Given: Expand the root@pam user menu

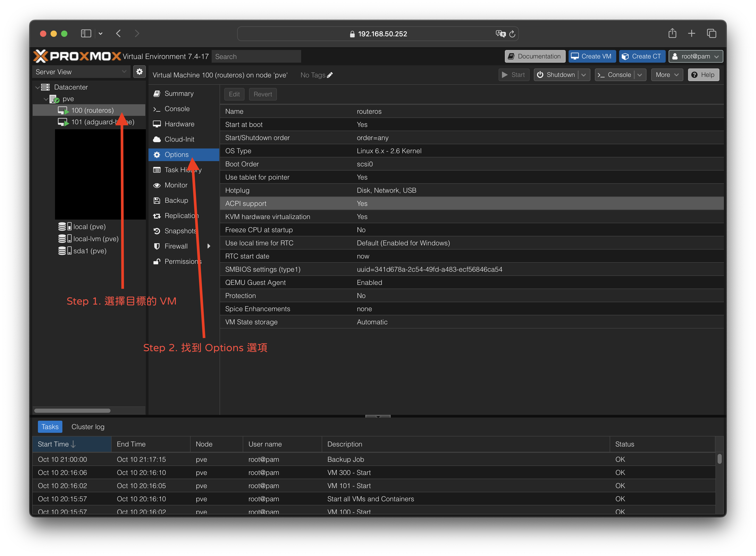Looking at the screenshot, I should [695, 56].
